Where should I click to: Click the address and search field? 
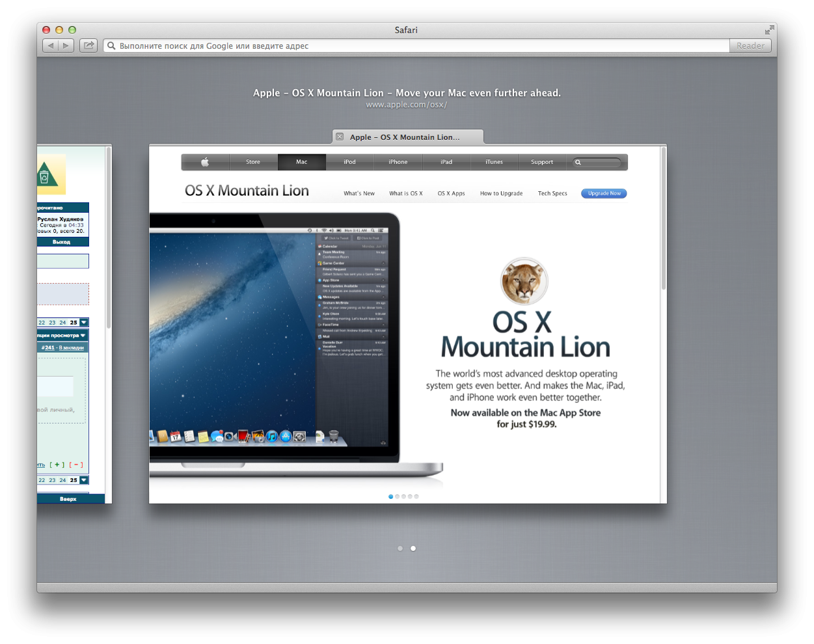click(x=416, y=46)
